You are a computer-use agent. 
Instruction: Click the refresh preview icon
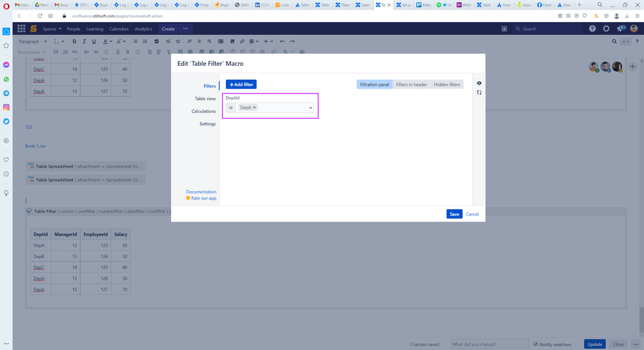(x=479, y=92)
